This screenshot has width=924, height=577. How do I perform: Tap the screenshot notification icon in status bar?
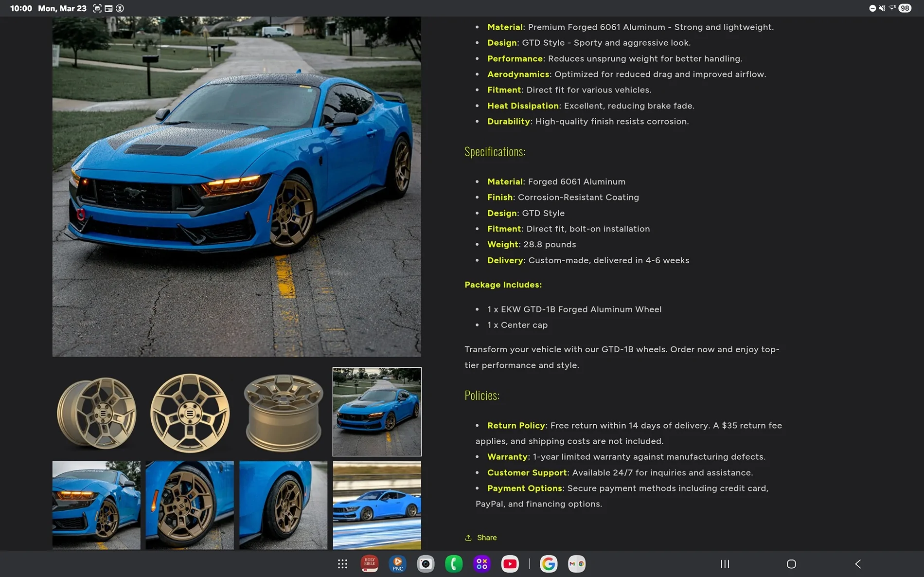(97, 8)
